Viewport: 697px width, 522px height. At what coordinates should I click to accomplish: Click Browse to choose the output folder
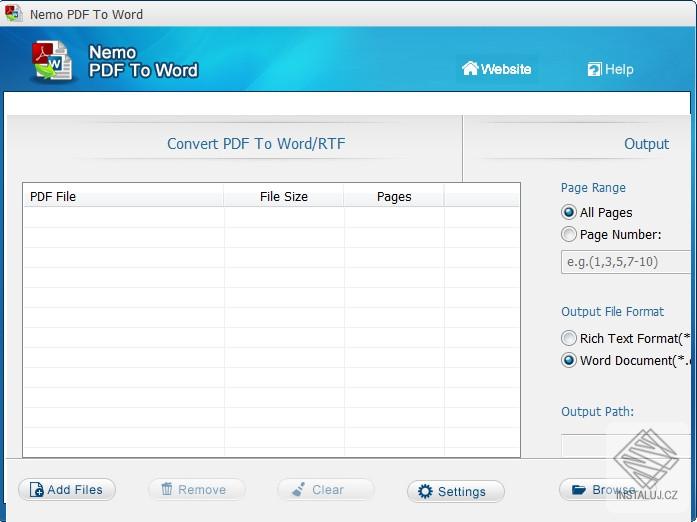(605, 490)
